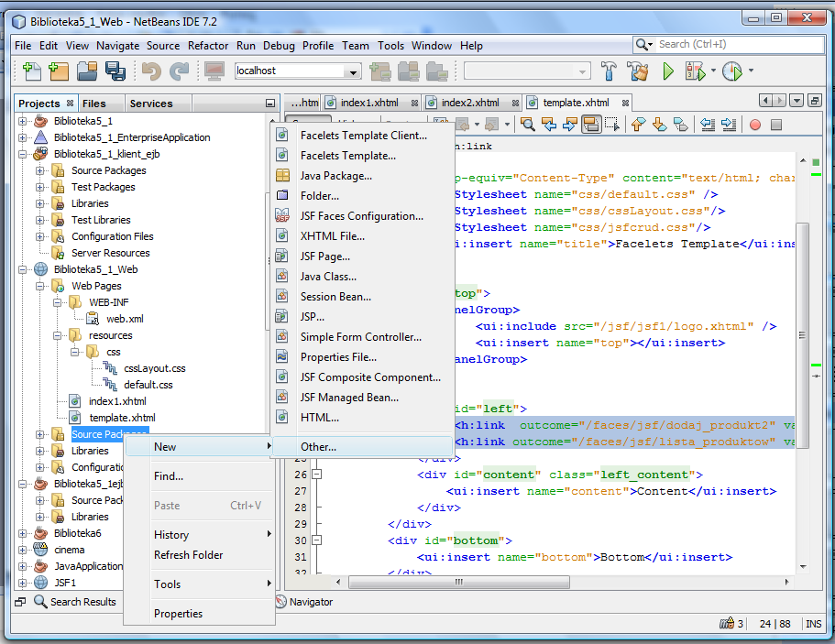This screenshot has height=644, width=835.
Task: Maximize the editor window using corner icon
Action: pyautogui.click(x=814, y=100)
